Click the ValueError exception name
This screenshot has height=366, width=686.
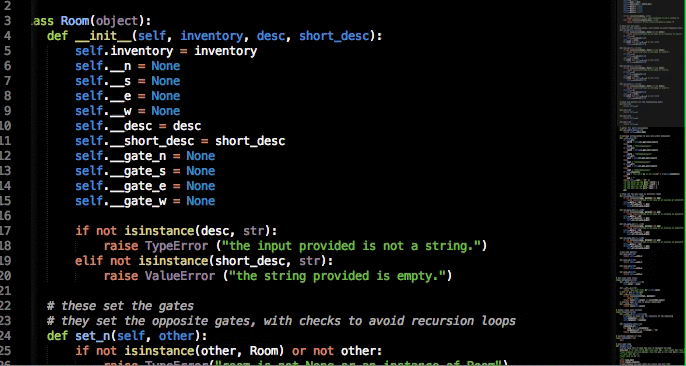click(180, 276)
